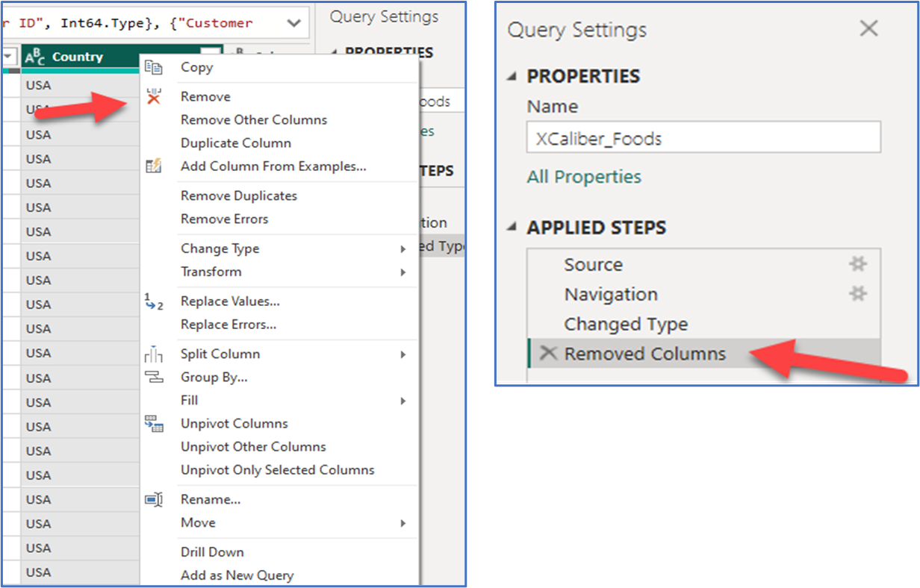Open the Split Column submenu

pos(403,354)
